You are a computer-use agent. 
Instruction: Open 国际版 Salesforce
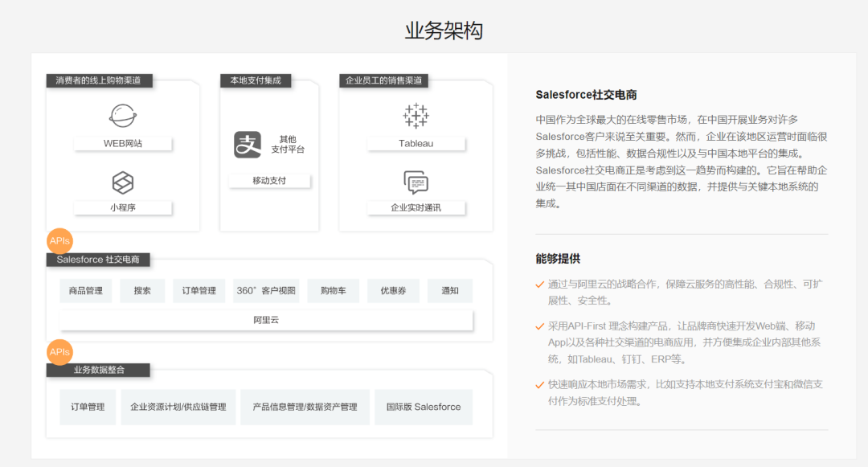coord(423,407)
